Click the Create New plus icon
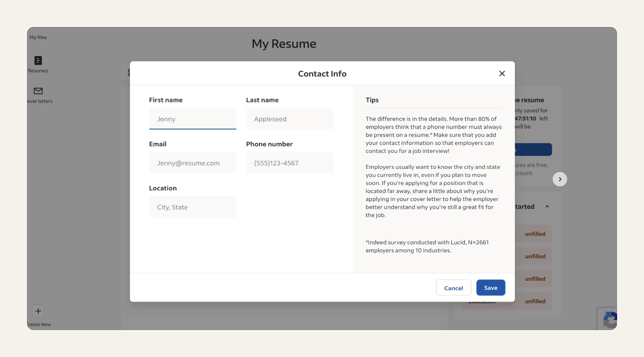Image resolution: width=644 pixels, height=357 pixels. pos(38,311)
